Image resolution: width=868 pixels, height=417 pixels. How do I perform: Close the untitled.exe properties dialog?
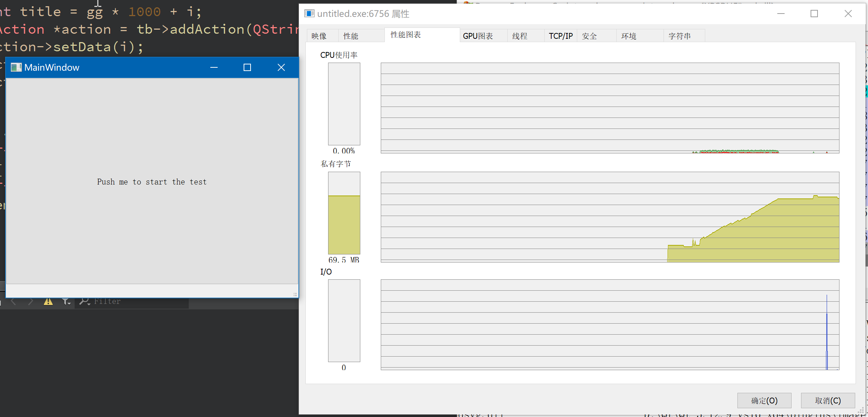tap(848, 14)
